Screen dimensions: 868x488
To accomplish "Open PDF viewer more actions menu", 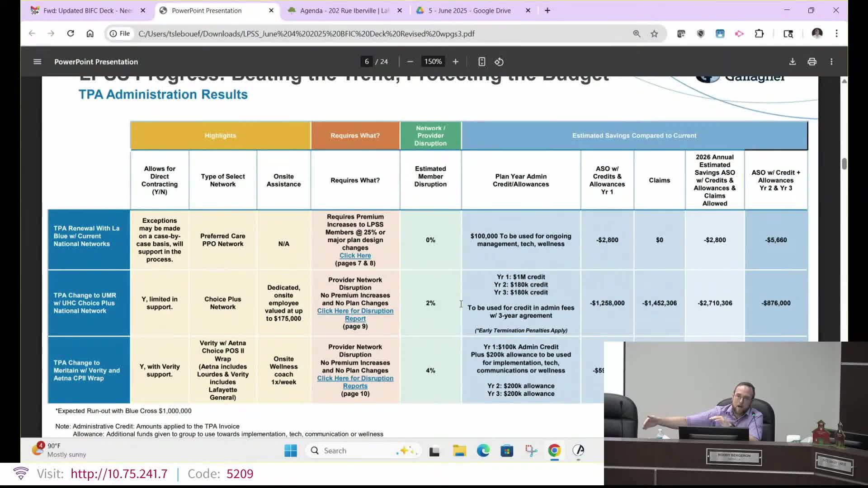I will pyautogui.click(x=831, y=62).
